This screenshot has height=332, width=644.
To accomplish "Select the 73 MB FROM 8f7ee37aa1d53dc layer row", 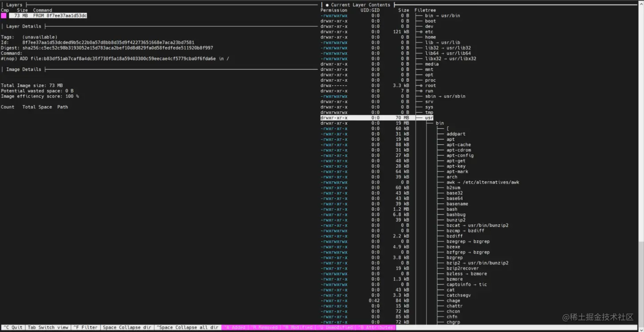I will 48,16.
